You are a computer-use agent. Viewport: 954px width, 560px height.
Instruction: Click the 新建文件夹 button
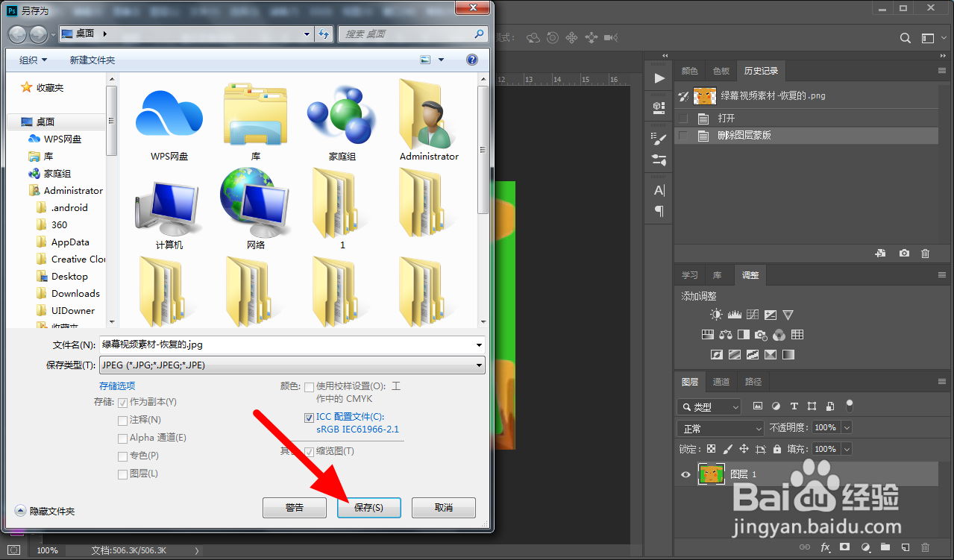[x=92, y=60]
